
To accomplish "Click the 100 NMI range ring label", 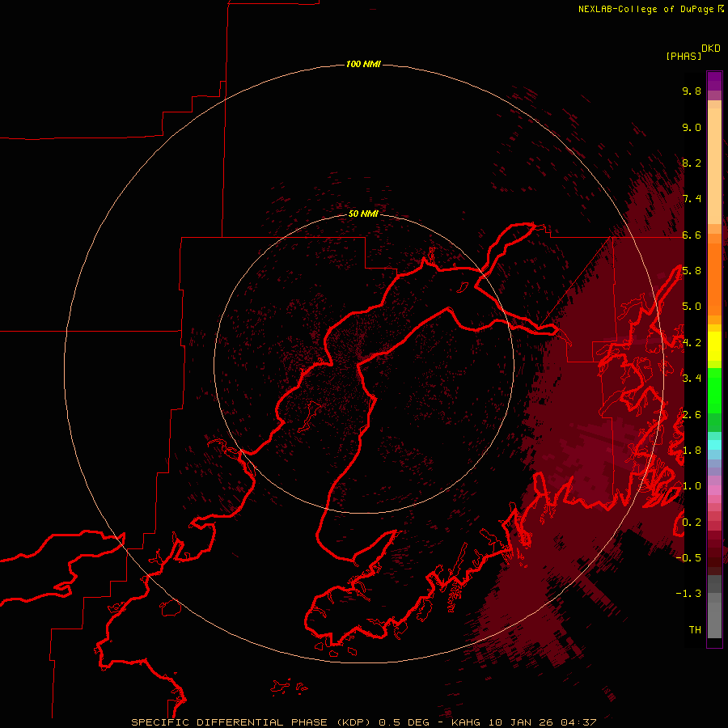I will [363, 64].
